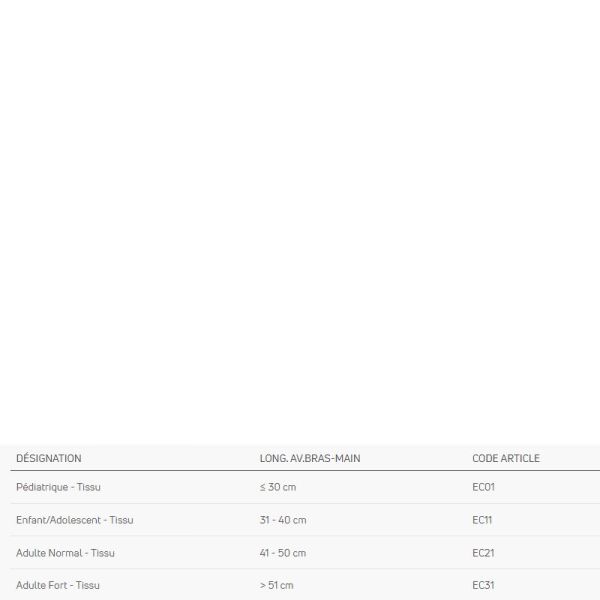Screen dimensions: 600x600
Task: Click the Enfant/Adolescent - Tissu designation
Action: pos(75,520)
